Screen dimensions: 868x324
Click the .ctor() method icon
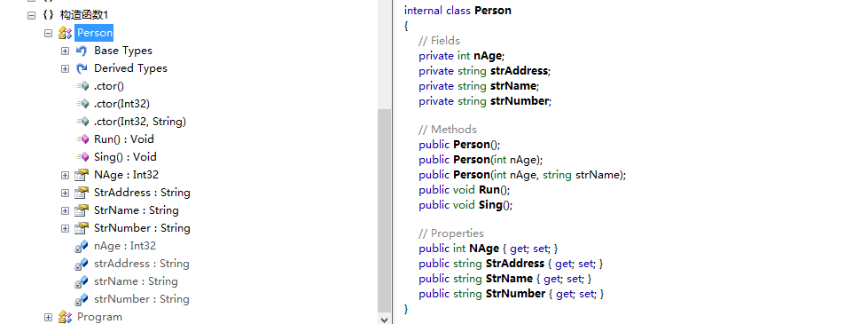pyautogui.click(x=82, y=86)
